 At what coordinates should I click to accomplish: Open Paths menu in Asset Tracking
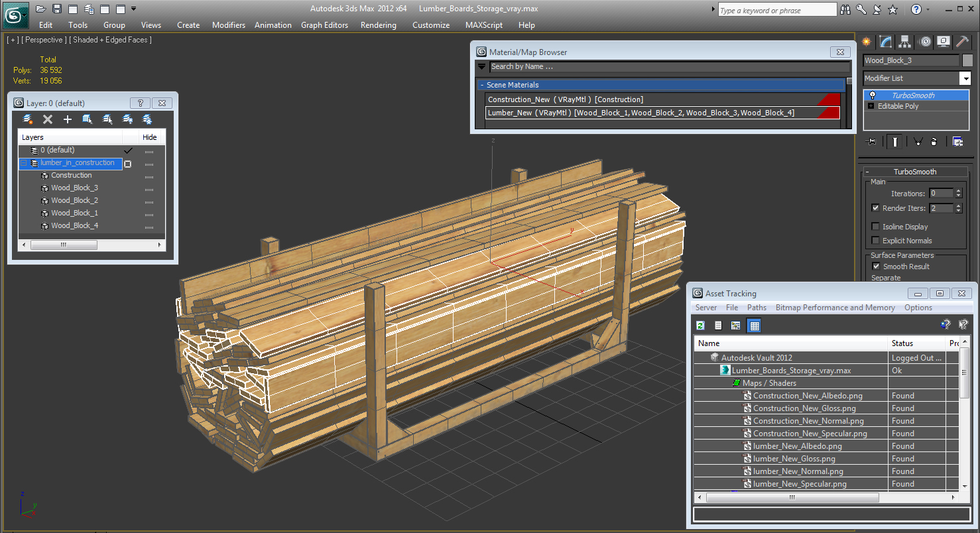(757, 308)
